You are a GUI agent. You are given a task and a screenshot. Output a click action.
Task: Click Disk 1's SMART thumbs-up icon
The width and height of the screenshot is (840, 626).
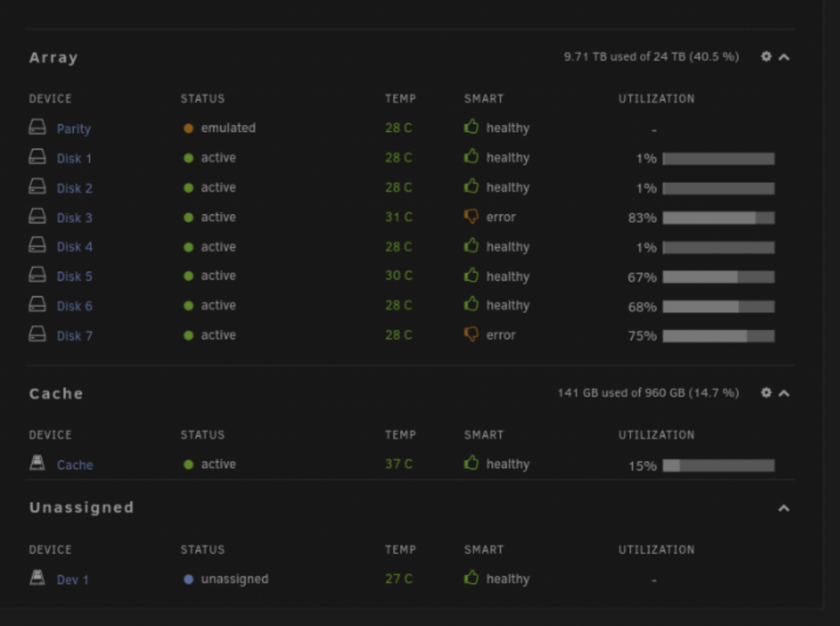(471, 156)
